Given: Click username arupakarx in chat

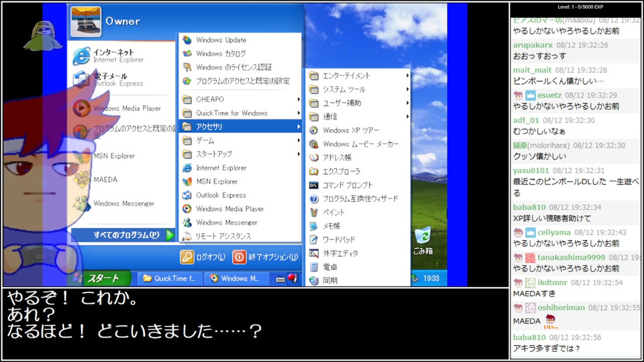Looking at the screenshot, I should pyautogui.click(x=533, y=45).
